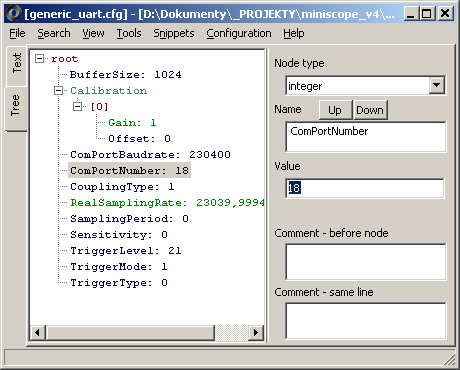Open the Help menu
This screenshot has width=460, height=370.
point(294,33)
